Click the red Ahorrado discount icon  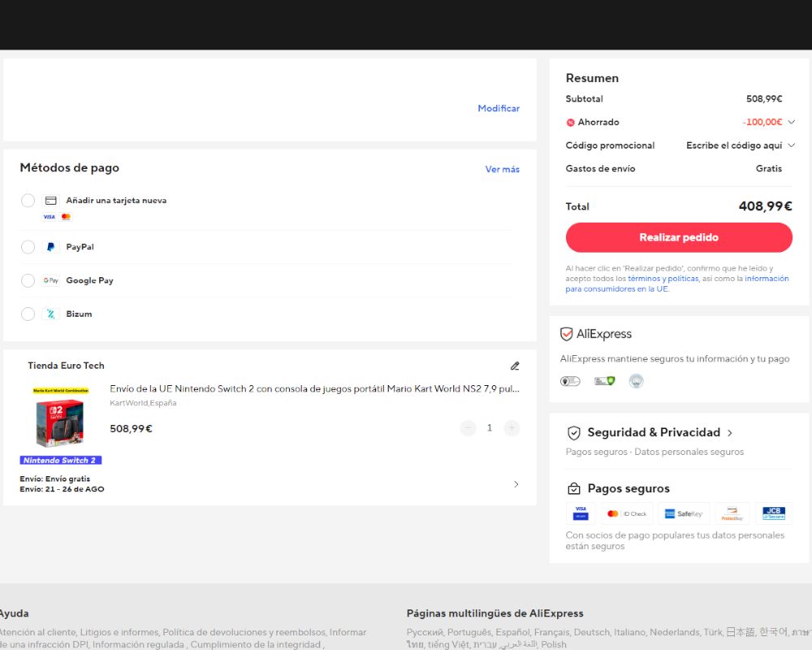[570, 123]
